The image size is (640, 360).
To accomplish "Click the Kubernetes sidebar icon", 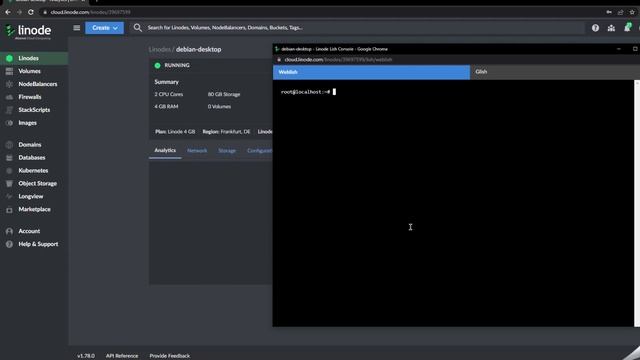I will [x=9, y=171].
